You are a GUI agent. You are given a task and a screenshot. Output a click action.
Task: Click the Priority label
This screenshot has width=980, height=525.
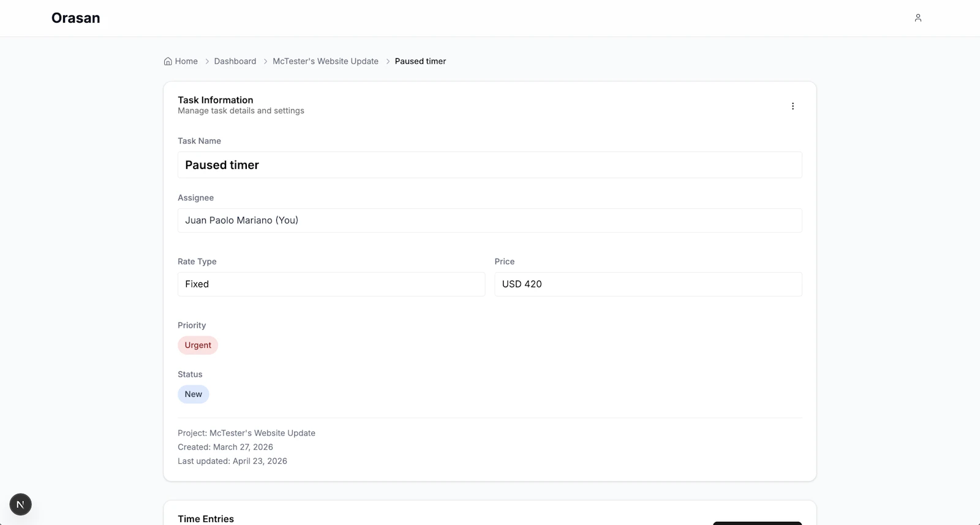pos(192,325)
